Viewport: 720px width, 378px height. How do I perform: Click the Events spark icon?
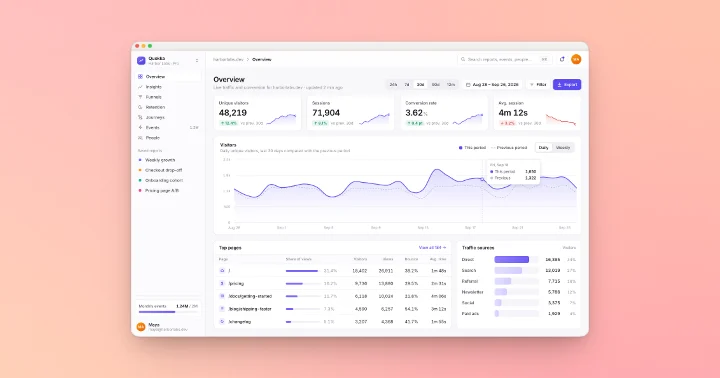pyautogui.click(x=140, y=127)
